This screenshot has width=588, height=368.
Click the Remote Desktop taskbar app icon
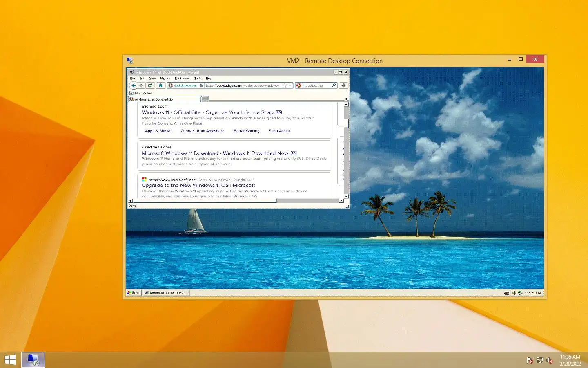(x=33, y=360)
